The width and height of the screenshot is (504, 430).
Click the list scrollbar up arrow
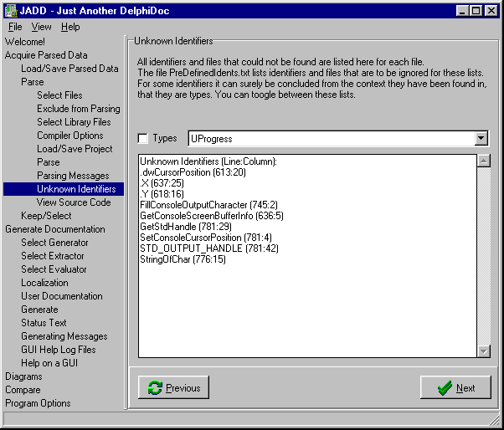click(x=483, y=161)
